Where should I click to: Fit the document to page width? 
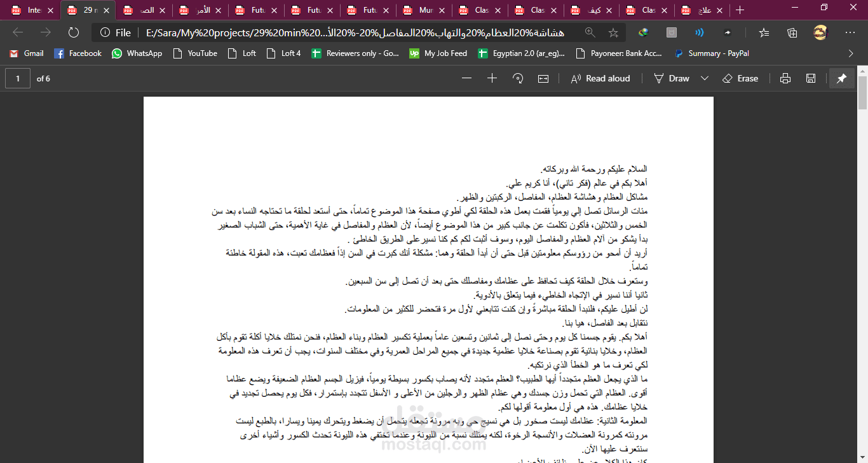click(543, 78)
